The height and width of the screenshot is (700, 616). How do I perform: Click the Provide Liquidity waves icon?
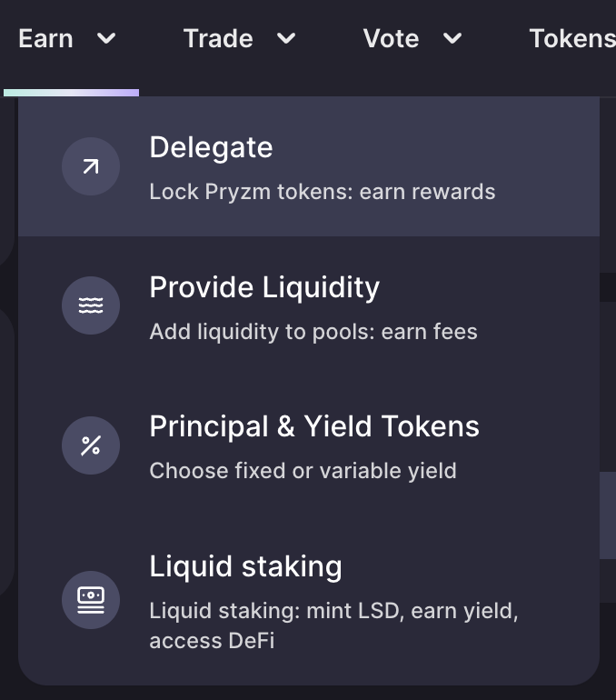[x=91, y=306]
